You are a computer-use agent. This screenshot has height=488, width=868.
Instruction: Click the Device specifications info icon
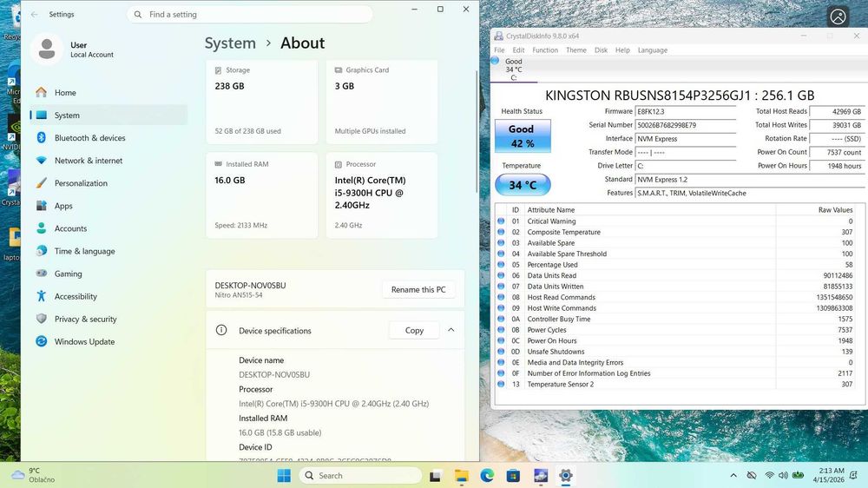220,330
